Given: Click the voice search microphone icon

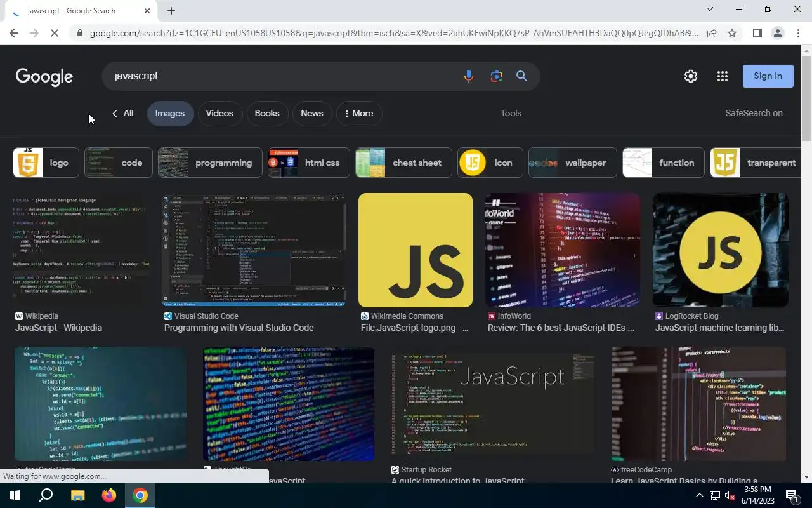Looking at the screenshot, I should tap(468, 76).
